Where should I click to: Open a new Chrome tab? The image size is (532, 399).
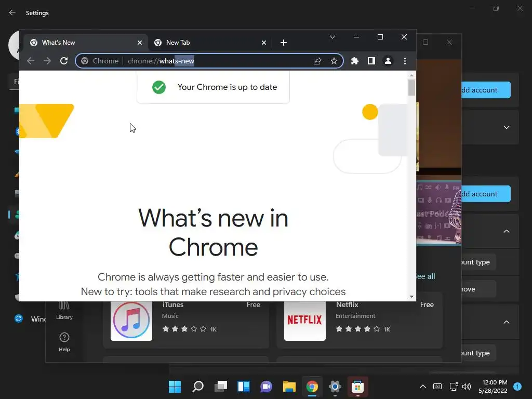pos(284,43)
